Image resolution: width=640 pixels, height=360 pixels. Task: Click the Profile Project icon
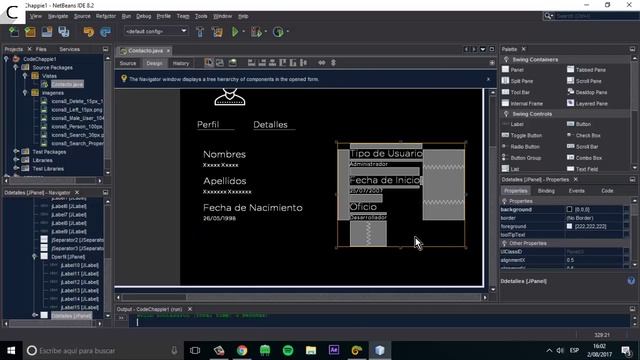pos(278,31)
